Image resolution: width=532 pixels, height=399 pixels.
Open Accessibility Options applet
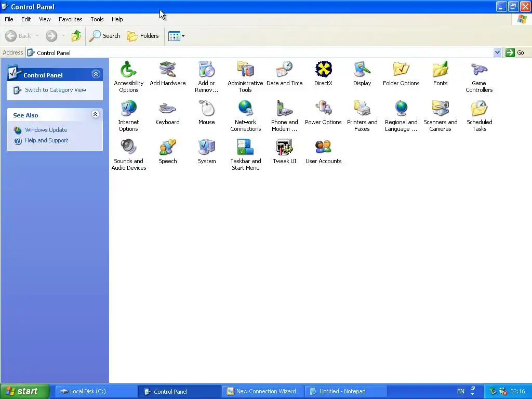[x=129, y=77]
